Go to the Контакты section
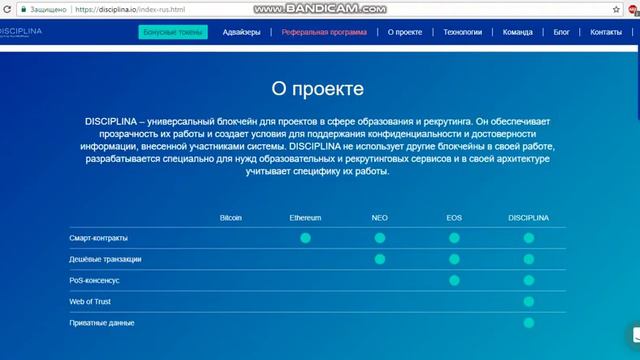Screen dimensions: 640x360 point(606,32)
